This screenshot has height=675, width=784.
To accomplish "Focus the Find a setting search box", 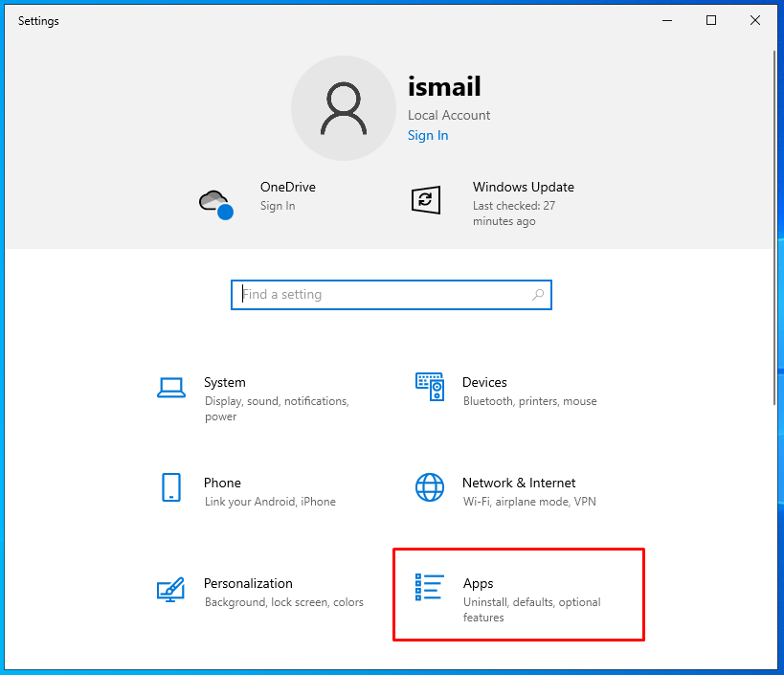I will point(391,295).
